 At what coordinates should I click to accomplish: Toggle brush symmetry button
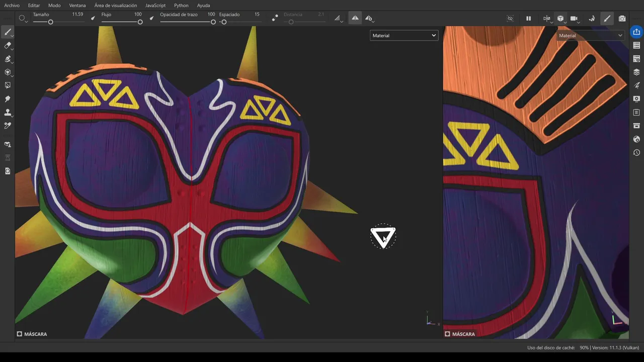(x=355, y=18)
